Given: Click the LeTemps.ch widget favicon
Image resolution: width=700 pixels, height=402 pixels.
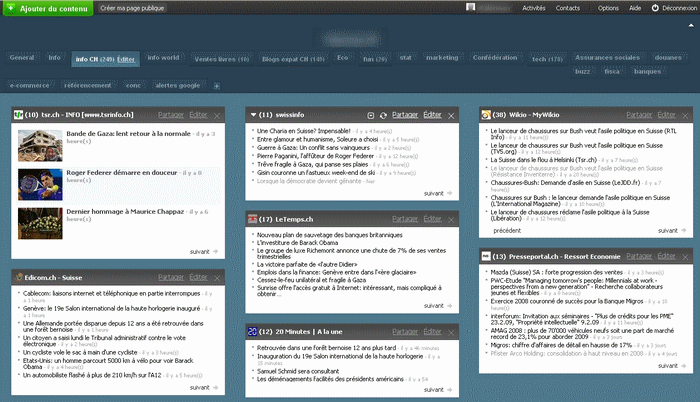Looking at the screenshot, I should (253, 219).
